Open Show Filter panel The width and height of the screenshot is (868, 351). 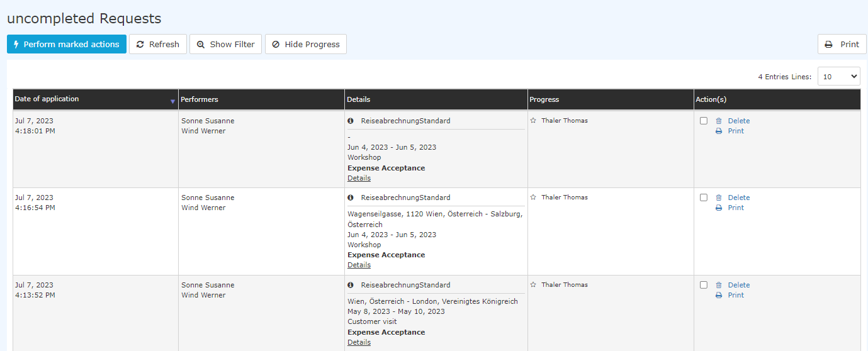tap(225, 44)
